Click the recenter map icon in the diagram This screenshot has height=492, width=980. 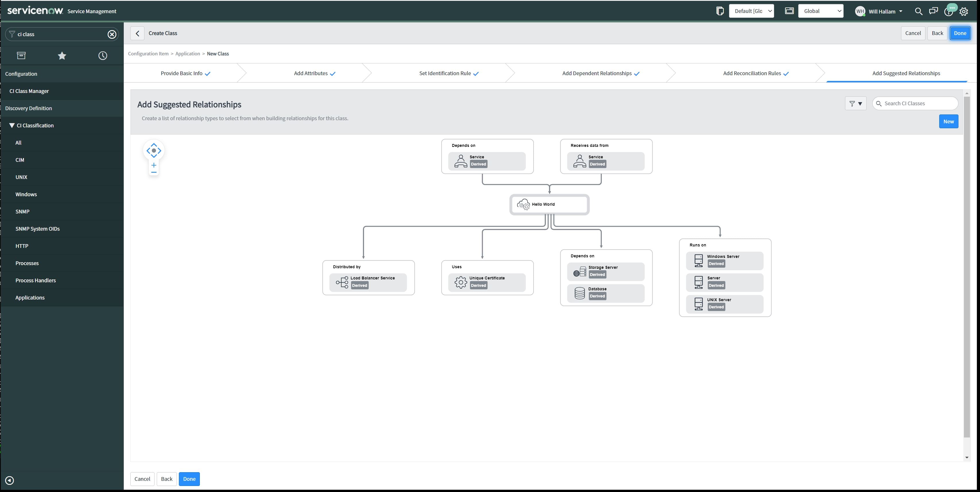click(154, 151)
